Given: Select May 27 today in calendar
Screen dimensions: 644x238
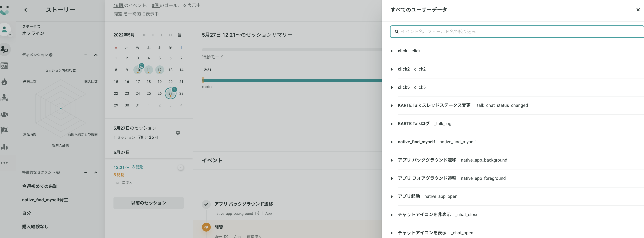Looking at the screenshot, I should [171, 93].
